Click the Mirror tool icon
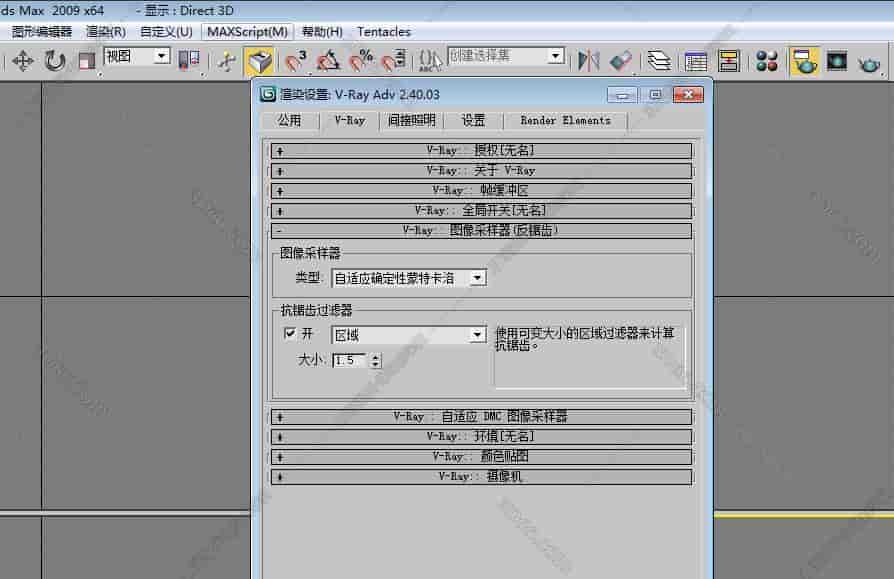Viewport: 894px width, 579px height. [588, 61]
